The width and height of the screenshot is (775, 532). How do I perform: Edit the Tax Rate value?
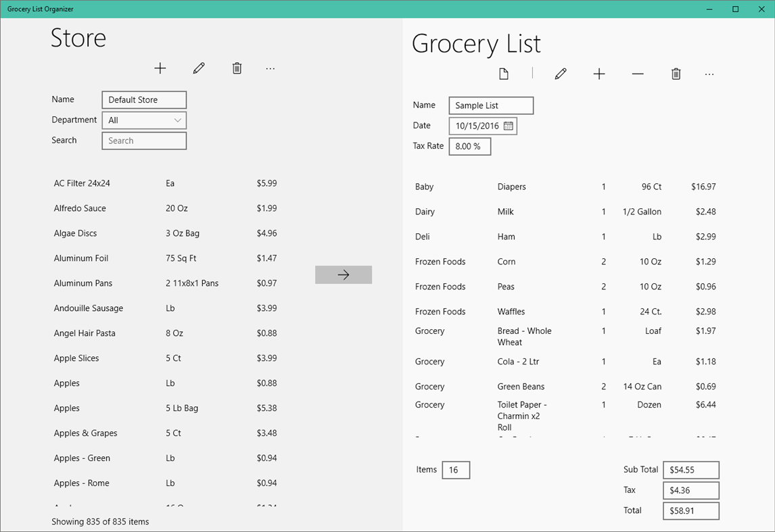tap(469, 146)
